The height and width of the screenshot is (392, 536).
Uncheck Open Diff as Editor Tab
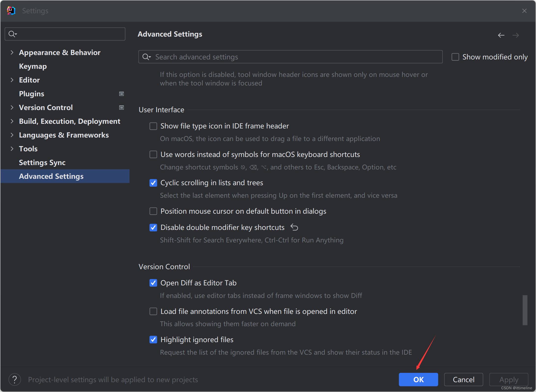153,283
